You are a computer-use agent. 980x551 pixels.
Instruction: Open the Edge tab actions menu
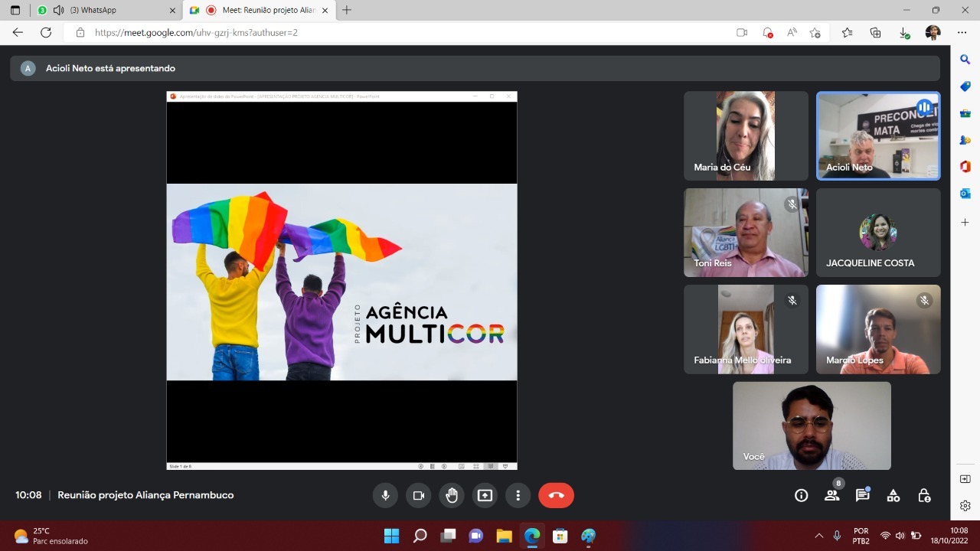click(x=15, y=10)
